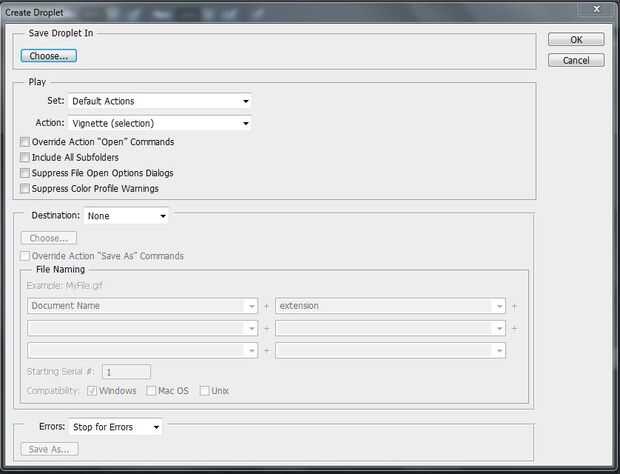The width and height of the screenshot is (620, 474).
Task: Click the disabled Choose button under Destination
Action: tap(49, 238)
